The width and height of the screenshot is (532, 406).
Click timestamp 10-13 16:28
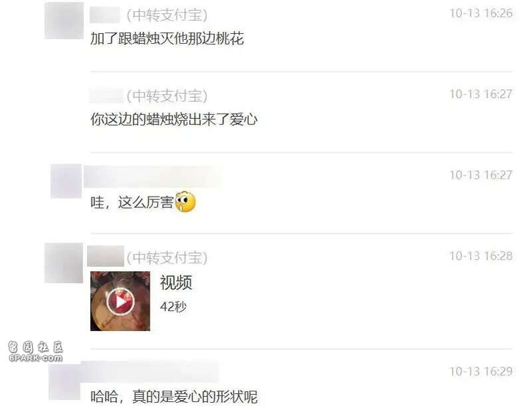coord(481,256)
